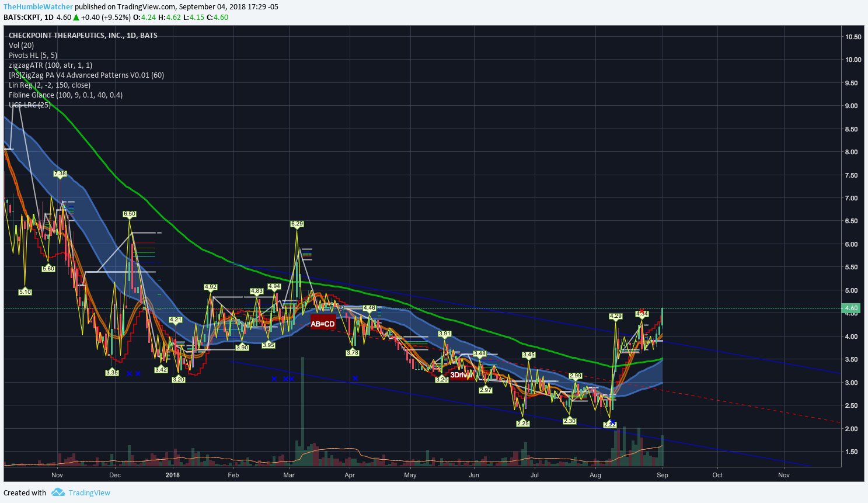Click the 3.42 pivot low label
The height and width of the screenshot is (503, 868).
pos(161,369)
